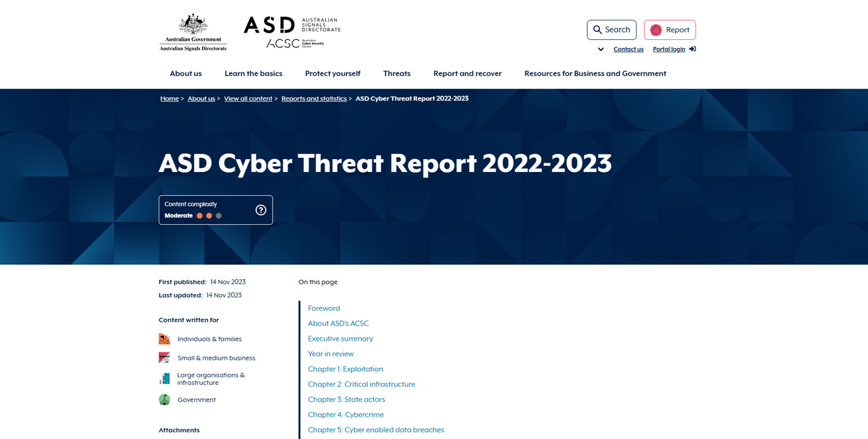Jump to Chapter 2: Critical infrastructure
Viewport: 868px width, 439px height.
coord(361,384)
